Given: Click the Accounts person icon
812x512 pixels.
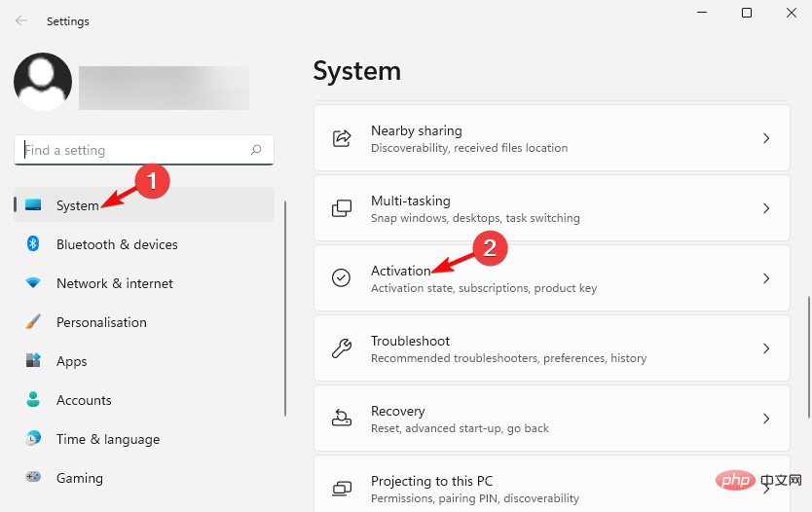Looking at the screenshot, I should click(33, 399).
